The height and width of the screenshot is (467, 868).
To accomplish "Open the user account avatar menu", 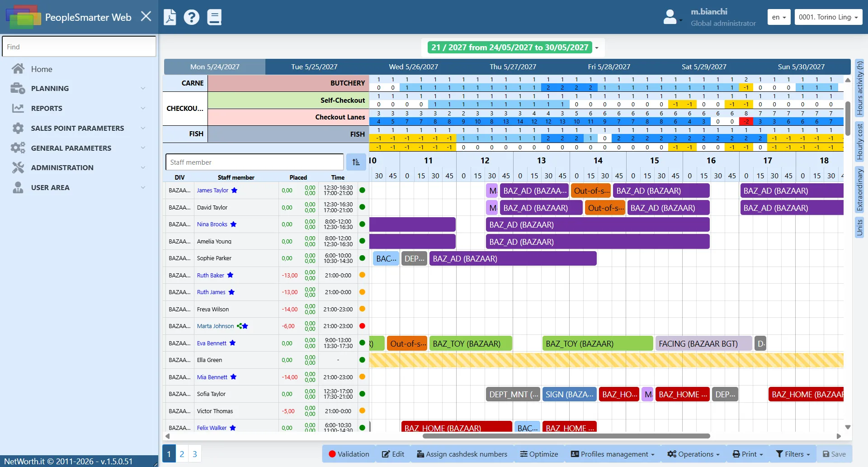I will (672, 17).
